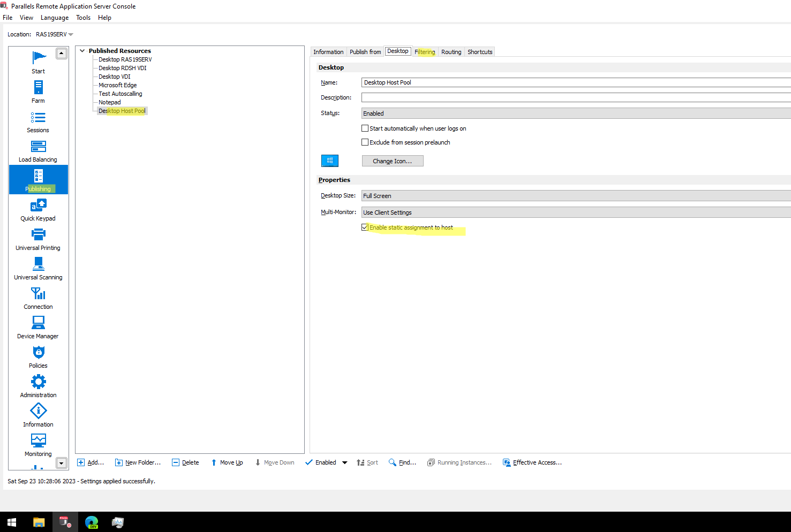
Task: Open the Policies category
Action: pyautogui.click(x=38, y=356)
